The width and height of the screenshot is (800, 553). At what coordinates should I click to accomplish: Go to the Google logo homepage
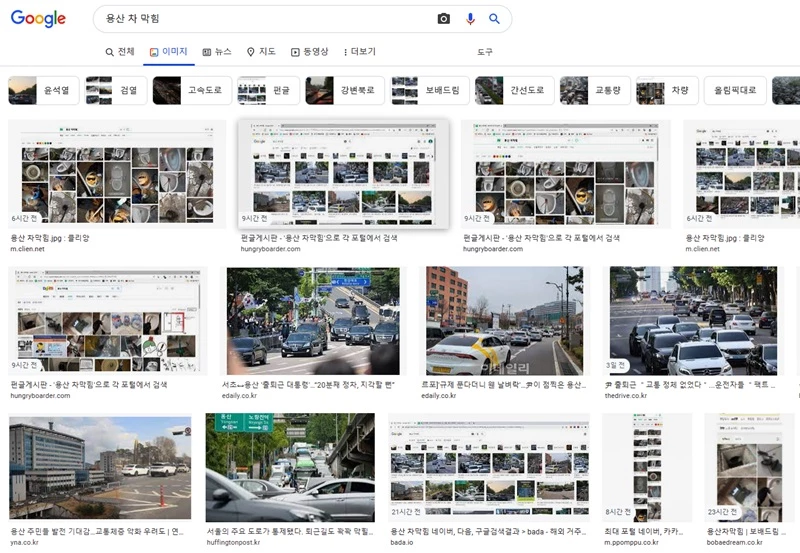click(x=38, y=19)
